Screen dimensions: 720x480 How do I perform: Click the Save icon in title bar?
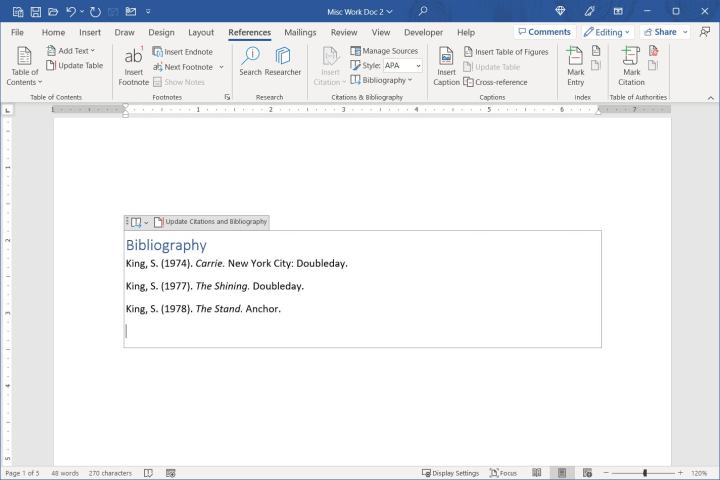coord(35,11)
